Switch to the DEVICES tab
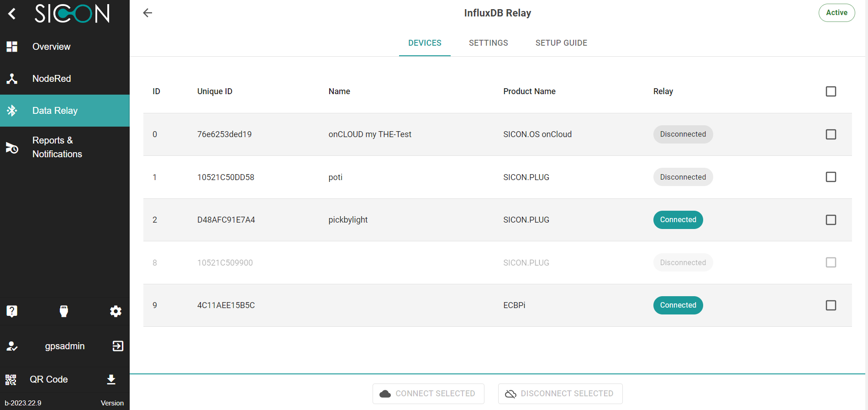The height and width of the screenshot is (410, 868). [425, 43]
